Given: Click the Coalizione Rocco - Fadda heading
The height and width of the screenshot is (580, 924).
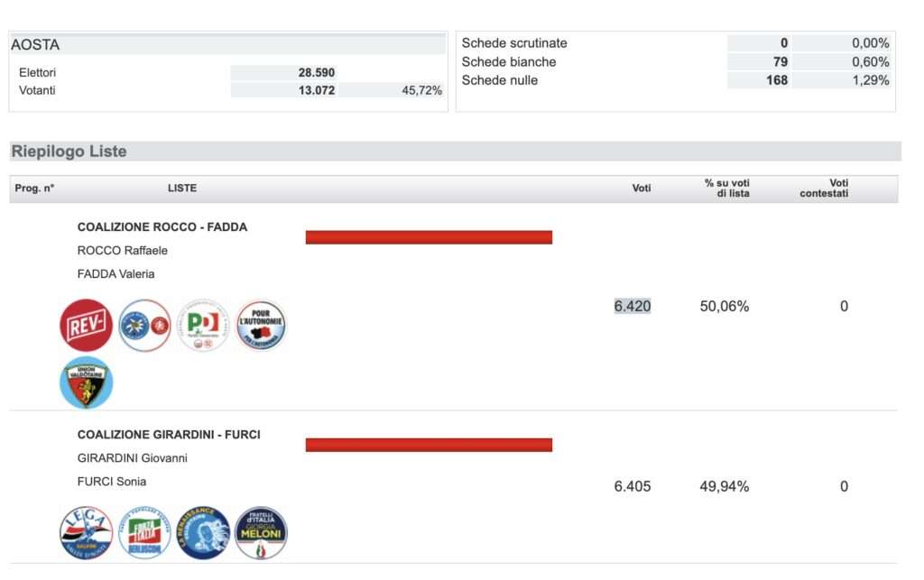Looking at the screenshot, I should click(x=162, y=227).
